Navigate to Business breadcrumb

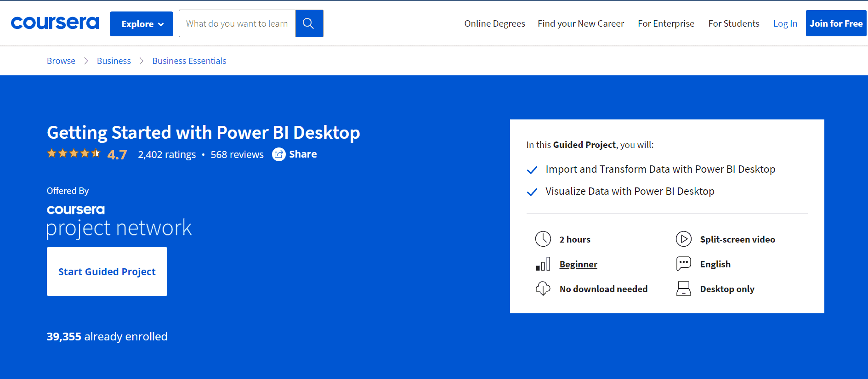pyautogui.click(x=114, y=61)
